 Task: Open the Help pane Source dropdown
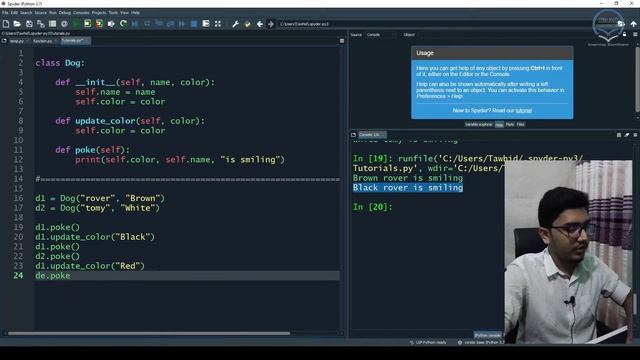click(381, 35)
